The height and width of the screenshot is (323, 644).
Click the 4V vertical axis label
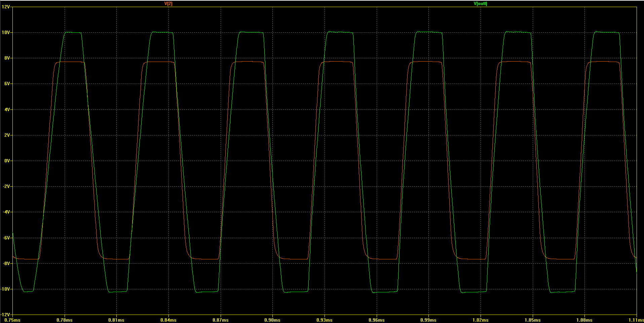(x=7, y=109)
